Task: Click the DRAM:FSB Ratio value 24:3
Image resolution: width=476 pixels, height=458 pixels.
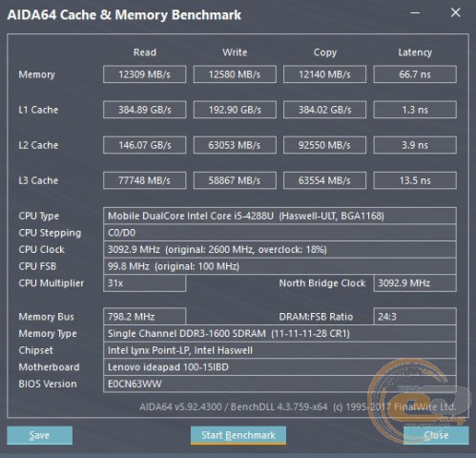Action: (x=415, y=317)
